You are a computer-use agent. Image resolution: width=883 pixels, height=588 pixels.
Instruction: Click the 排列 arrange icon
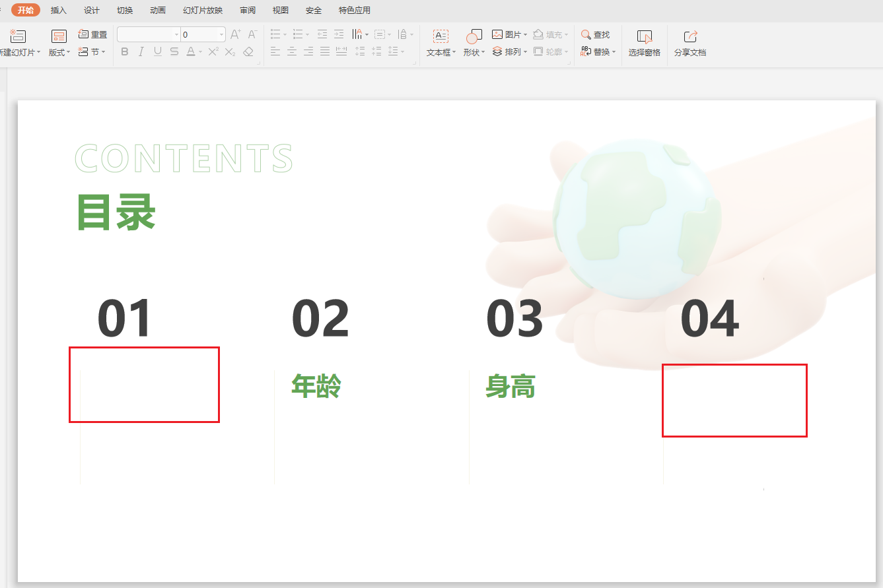[506, 52]
